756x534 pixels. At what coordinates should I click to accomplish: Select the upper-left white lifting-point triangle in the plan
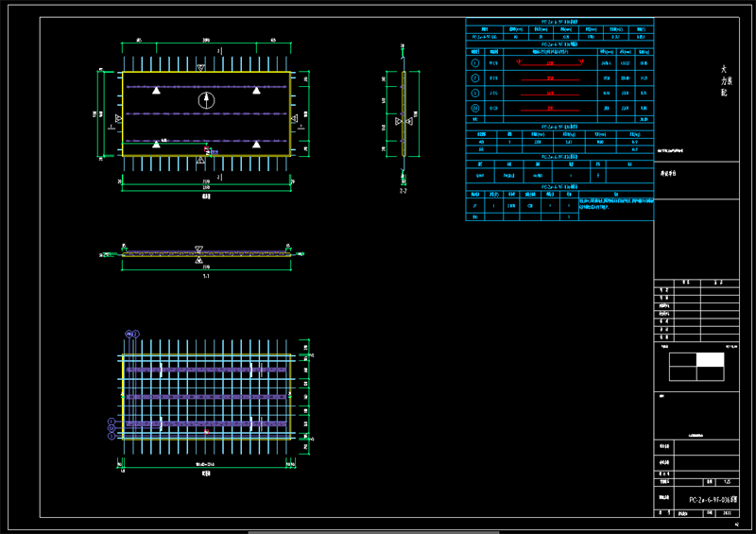pyautogui.click(x=156, y=91)
